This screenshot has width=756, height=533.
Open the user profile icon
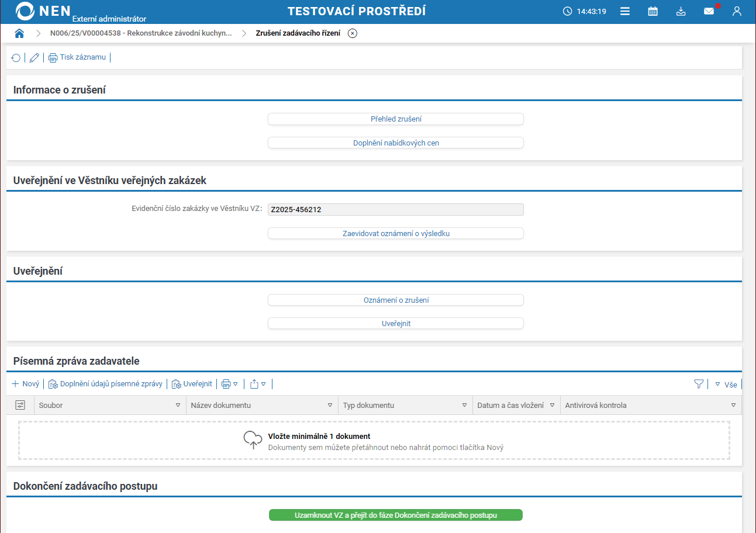(737, 11)
